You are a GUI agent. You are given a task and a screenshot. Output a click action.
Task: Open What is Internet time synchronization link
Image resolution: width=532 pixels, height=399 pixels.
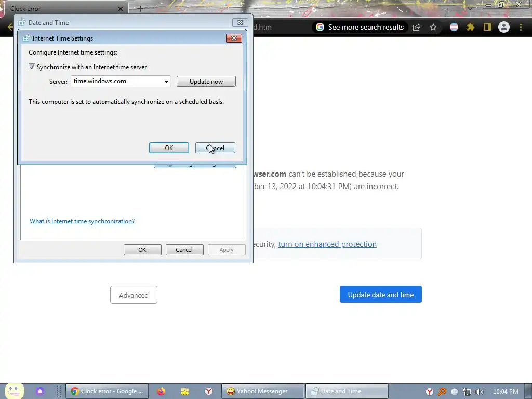(82, 221)
